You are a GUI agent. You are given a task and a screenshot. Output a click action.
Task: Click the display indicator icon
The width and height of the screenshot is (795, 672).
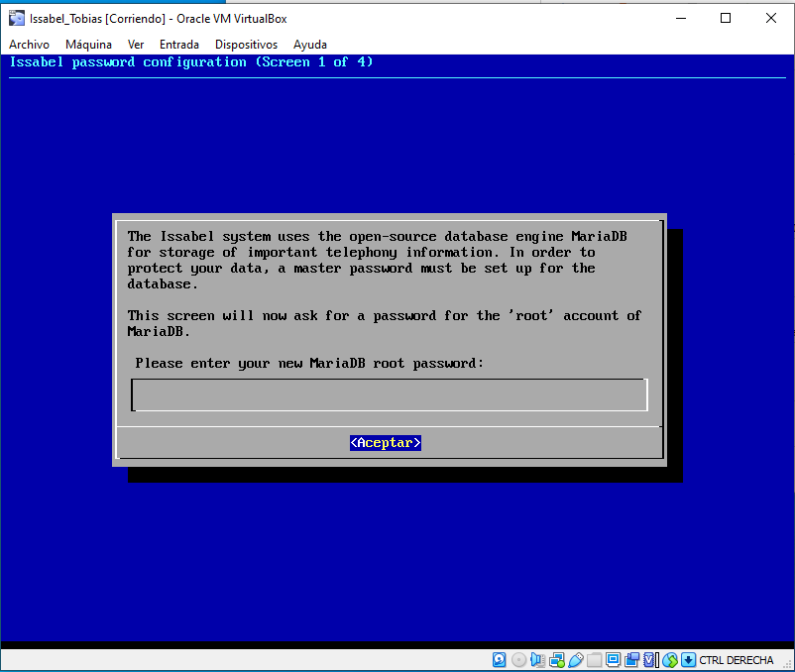click(x=613, y=659)
